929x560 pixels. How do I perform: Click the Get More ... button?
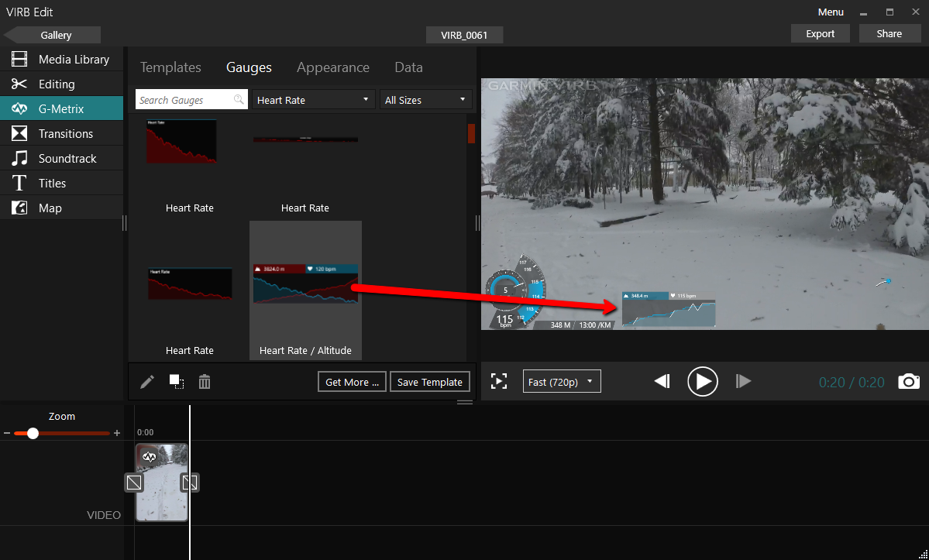(x=352, y=382)
